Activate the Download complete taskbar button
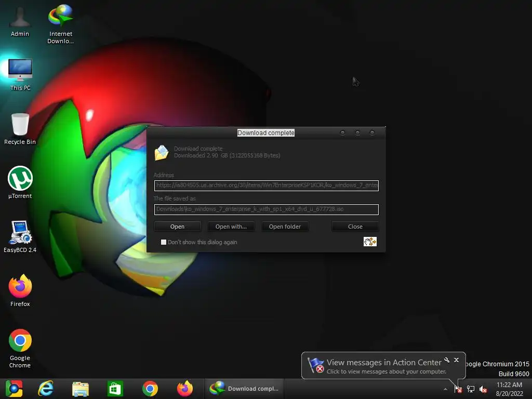The image size is (532, 399). (244, 389)
